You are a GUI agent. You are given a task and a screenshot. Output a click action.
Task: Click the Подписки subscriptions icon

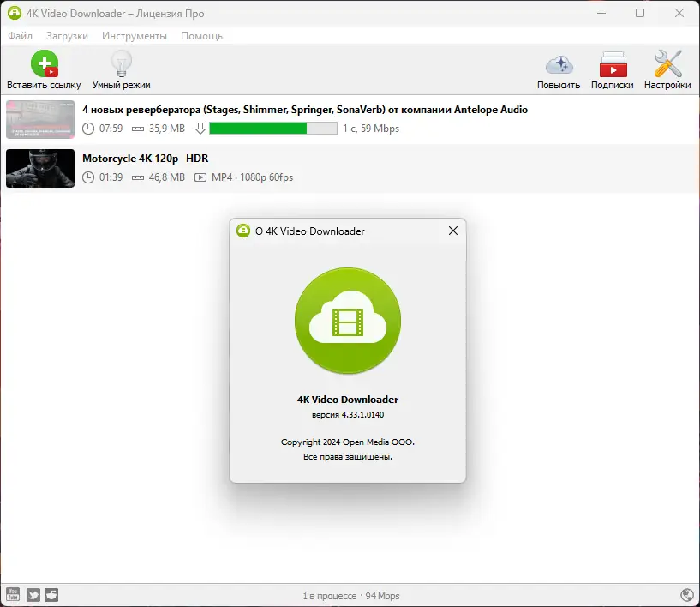(613, 63)
